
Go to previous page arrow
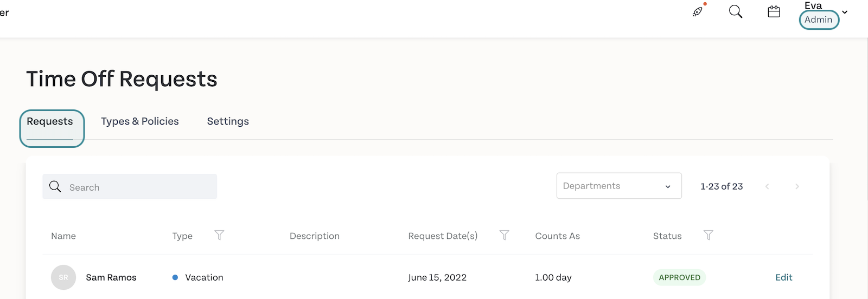[767, 186]
